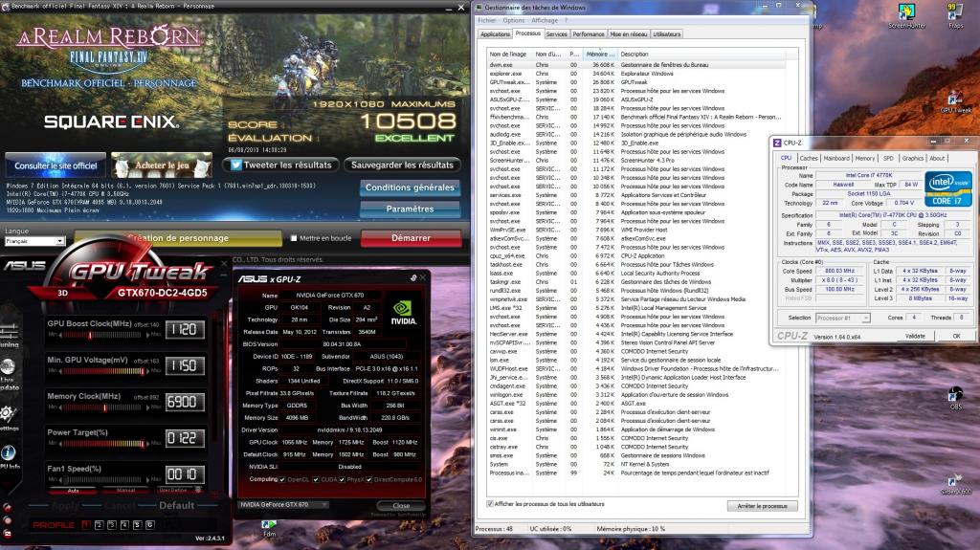Switch to the Performance tab in Task Manager
The image size is (980, 550).
click(x=589, y=33)
